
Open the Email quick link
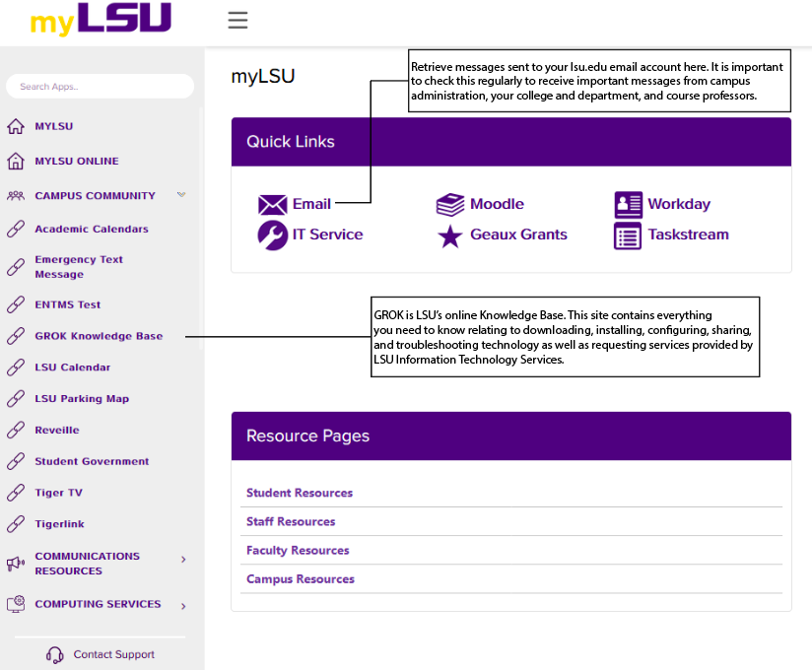pos(311,204)
